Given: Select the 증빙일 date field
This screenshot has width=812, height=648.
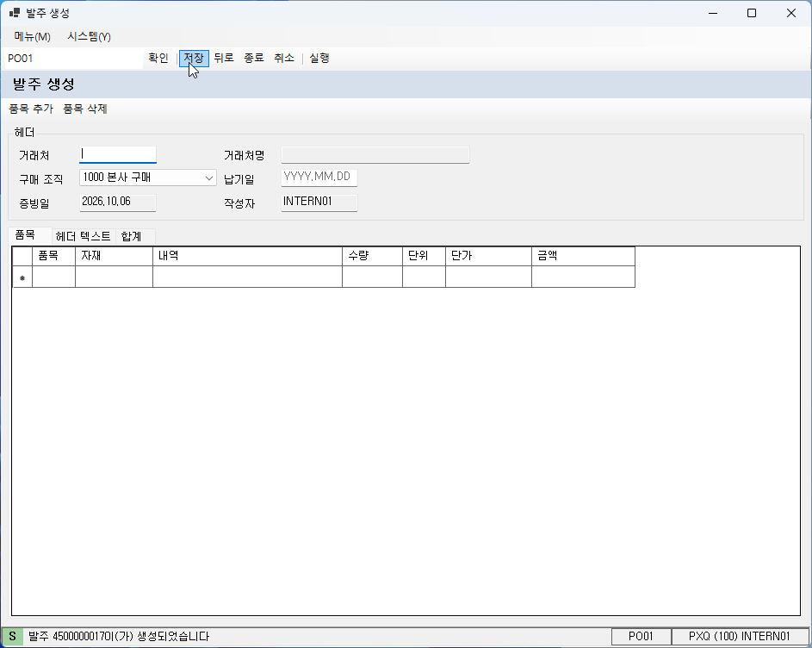Looking at the screenshot, I should click(x=118, y=202).
